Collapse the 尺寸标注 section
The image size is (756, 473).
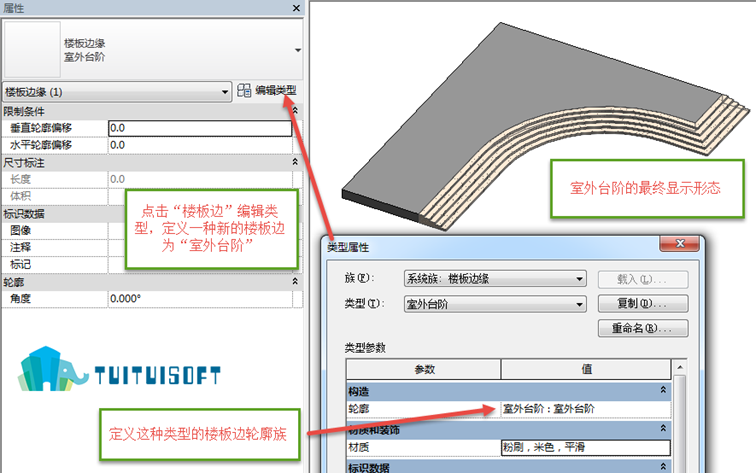(x=295, y=162)
